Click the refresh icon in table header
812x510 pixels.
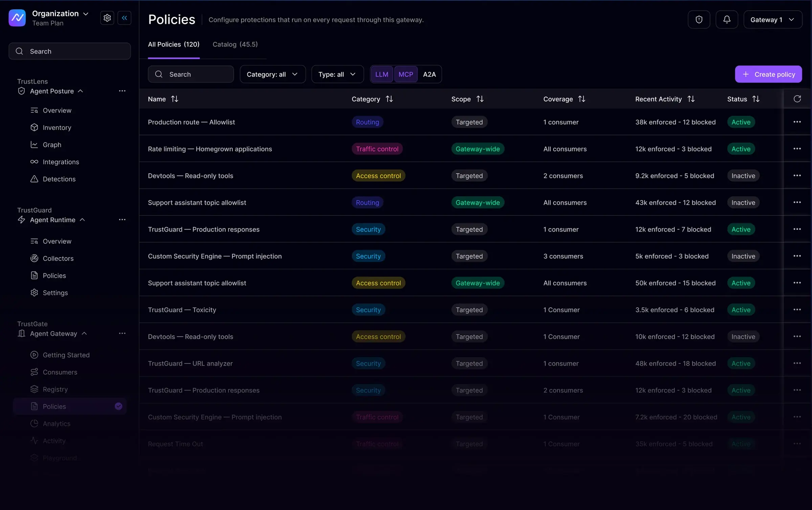[797, 99]
